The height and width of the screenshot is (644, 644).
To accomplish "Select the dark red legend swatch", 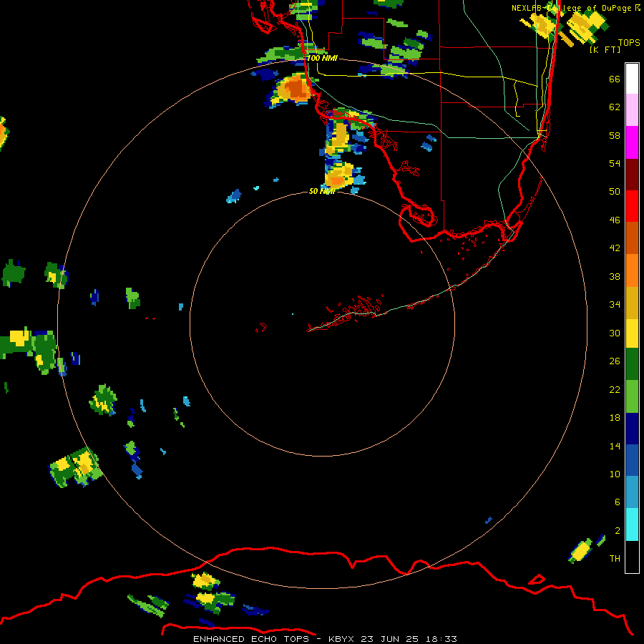I will coord(632,175).
